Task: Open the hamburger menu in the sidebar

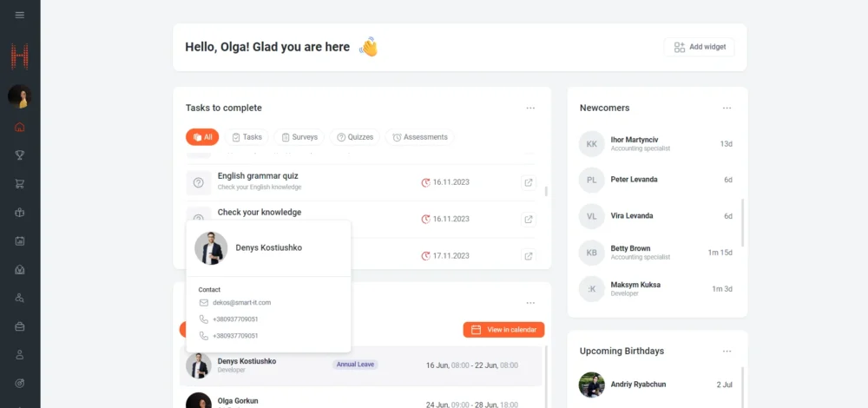Action: (x=20, y=15)
